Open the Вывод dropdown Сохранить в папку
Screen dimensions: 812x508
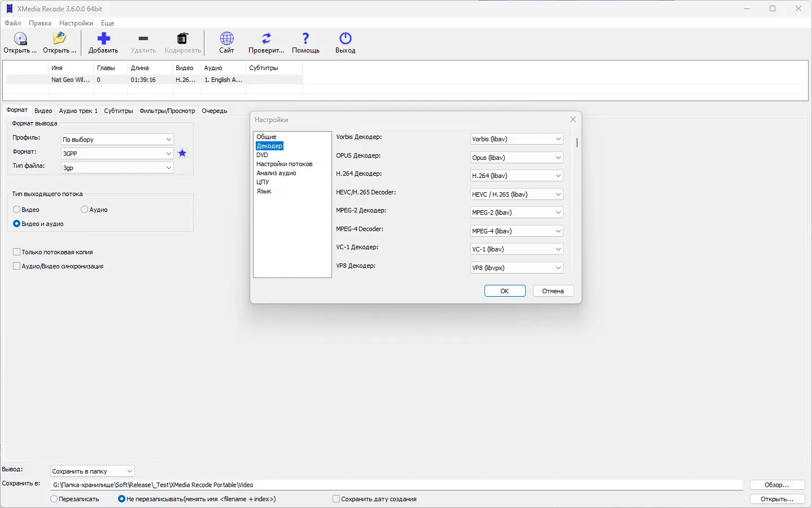(93, 471)
